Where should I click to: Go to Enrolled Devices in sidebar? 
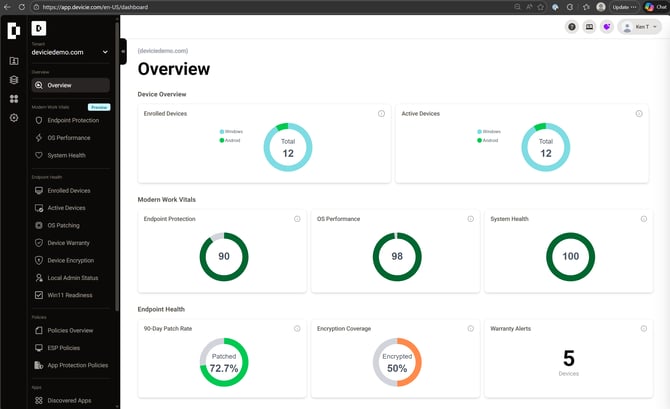coord(71,191)
